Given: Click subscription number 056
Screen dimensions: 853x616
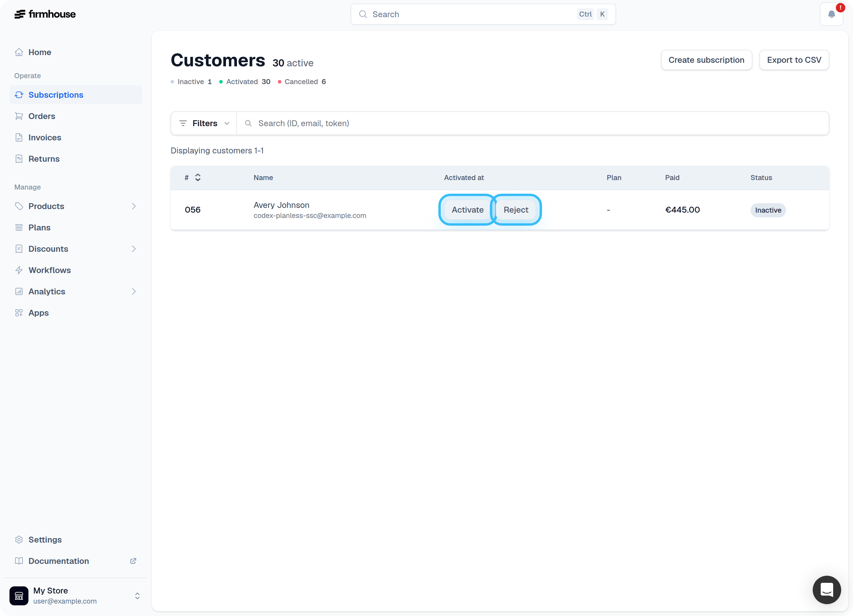Looking at the screenshot, I should [x=193, y=210].
